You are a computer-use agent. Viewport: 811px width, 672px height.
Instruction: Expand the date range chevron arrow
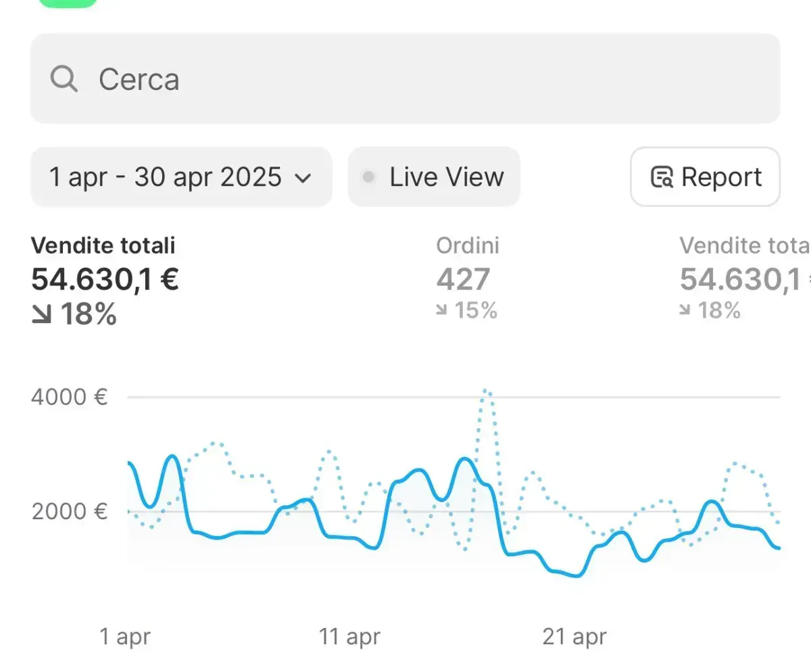coord(303,178)
